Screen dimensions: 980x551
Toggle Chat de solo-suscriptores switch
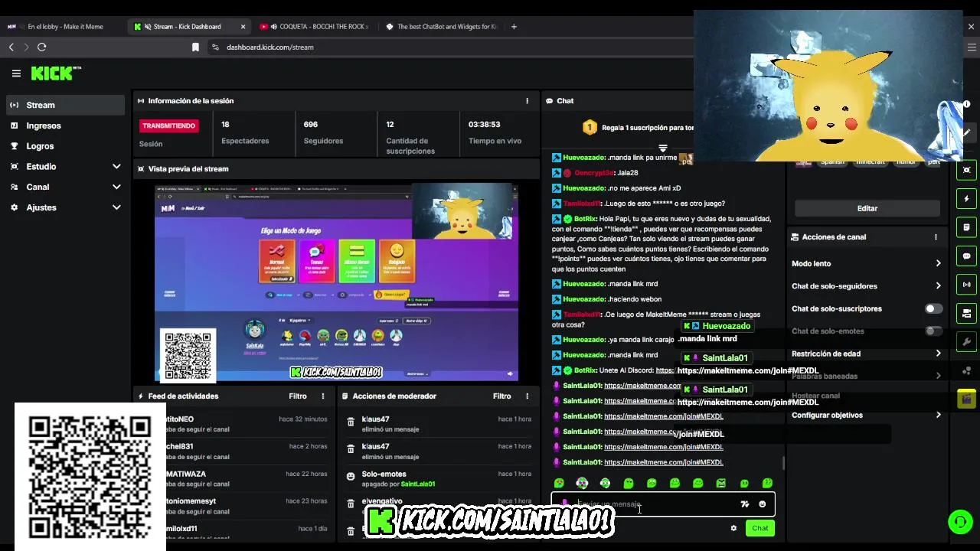[x=933, y=308]
